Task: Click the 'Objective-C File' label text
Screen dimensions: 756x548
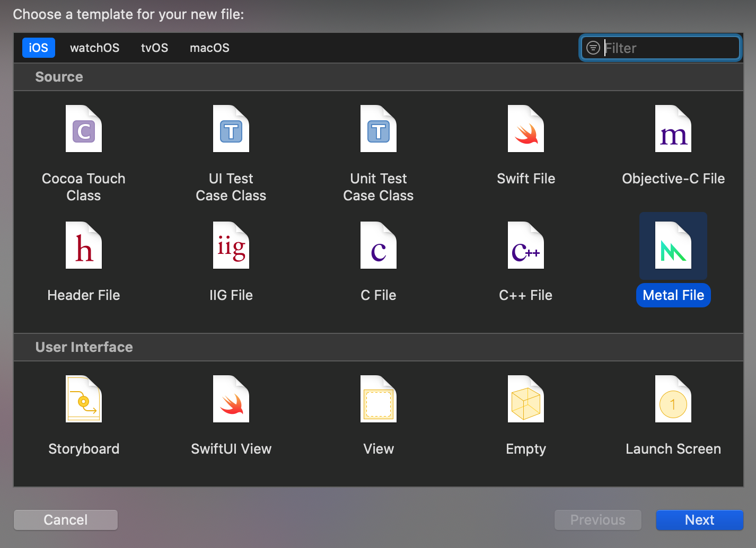Action: pos(673,179)
